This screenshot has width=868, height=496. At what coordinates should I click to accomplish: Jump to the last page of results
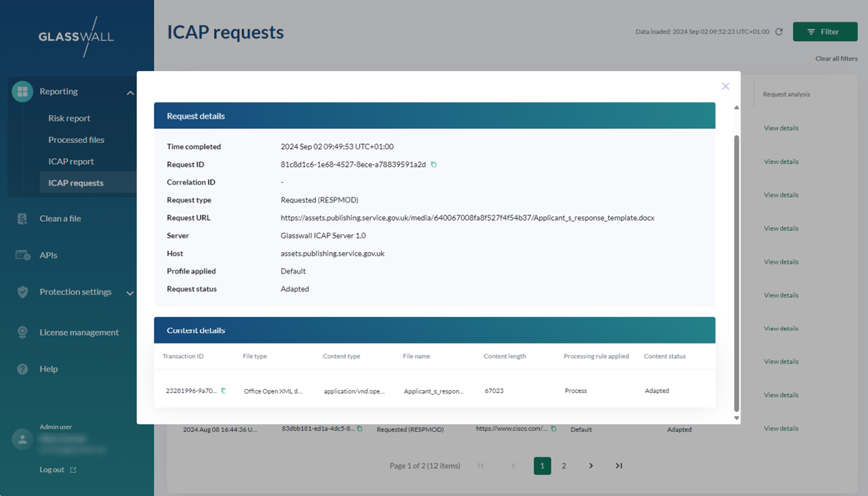[619, 466]
